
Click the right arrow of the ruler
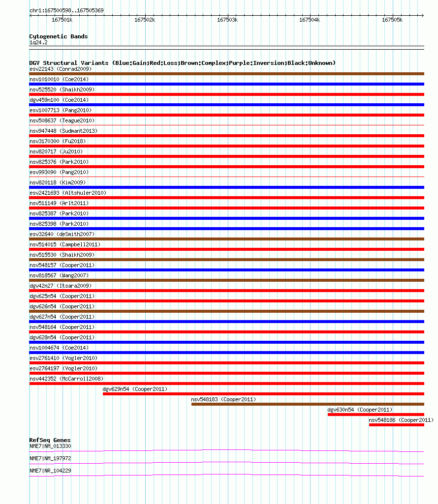(422, 15)
